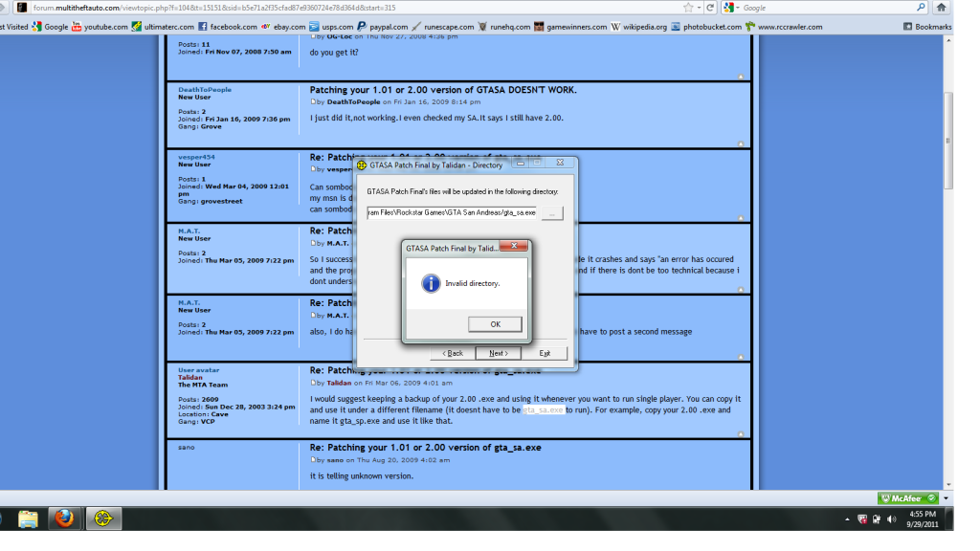Click the highlighted gta_sa.exe text in Talidan's post
Image resolution: width=980 pixels, height=551 pixels.
click(544, 409)
